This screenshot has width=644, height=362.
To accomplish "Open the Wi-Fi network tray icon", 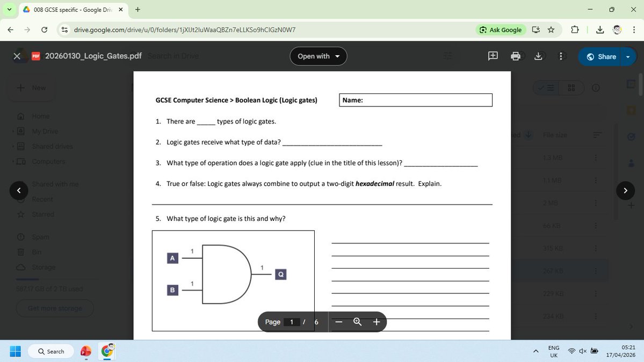I will [571, 351].
